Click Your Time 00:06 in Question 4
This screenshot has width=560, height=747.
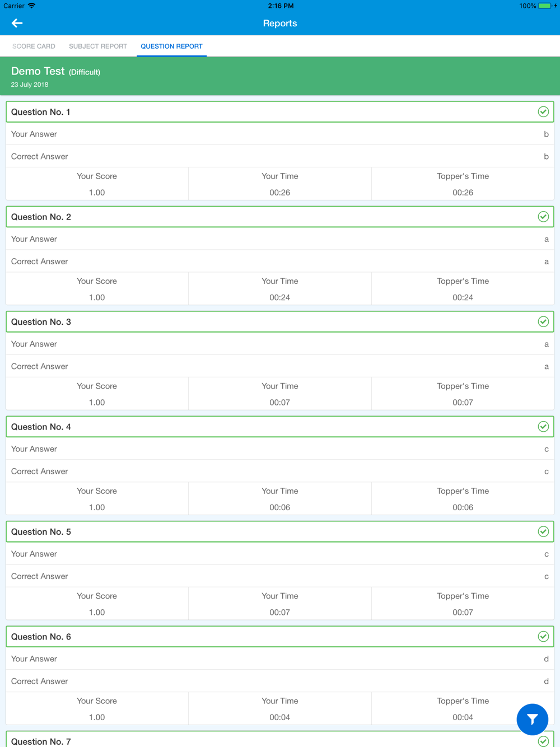(x=280, y=499)
